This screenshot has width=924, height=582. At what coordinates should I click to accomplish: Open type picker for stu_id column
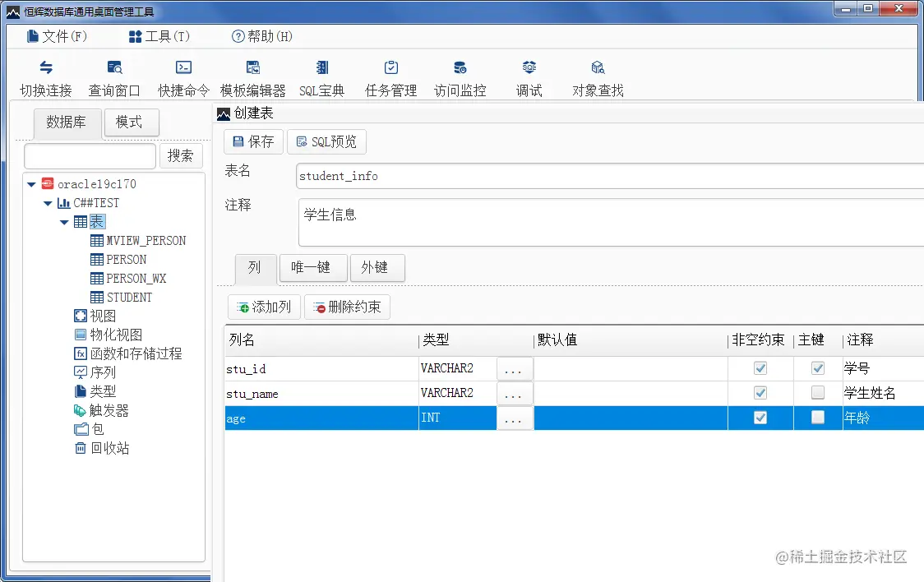pos(515,369)
